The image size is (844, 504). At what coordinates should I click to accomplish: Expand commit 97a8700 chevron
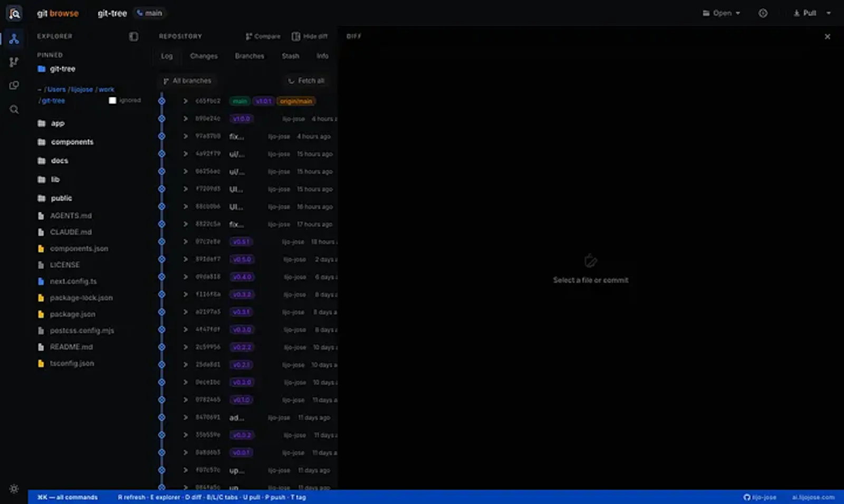(185, 136)
